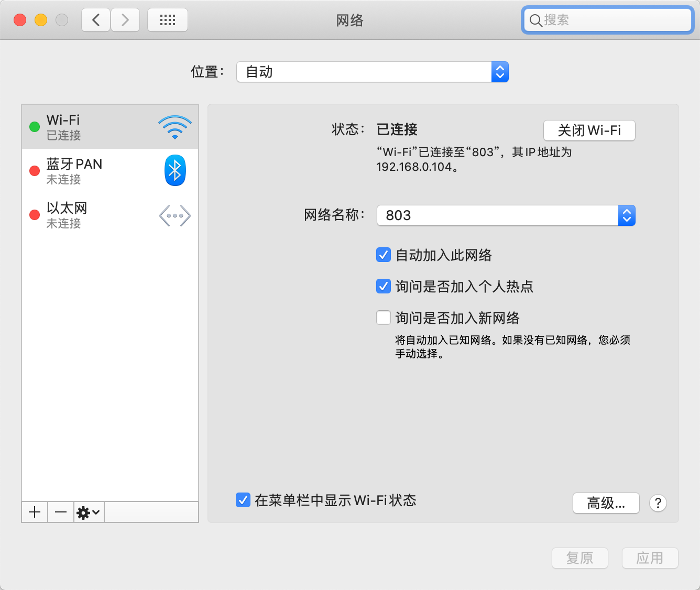The image size is (700, 590).
Task: Click the 状态: label
Action: pos(348,129)
